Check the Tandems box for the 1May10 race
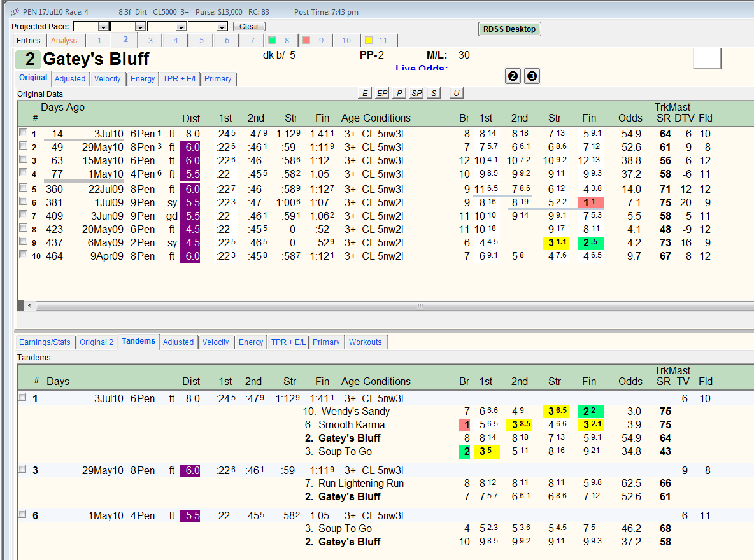Image resolution: width=754 pixels, height=560 pixels. pyautogui.click(x=22, y=514)
